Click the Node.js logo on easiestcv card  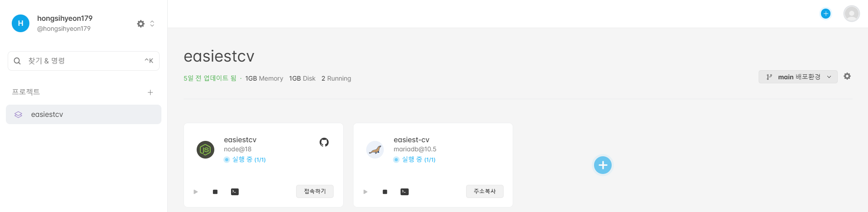click(205, 149)
